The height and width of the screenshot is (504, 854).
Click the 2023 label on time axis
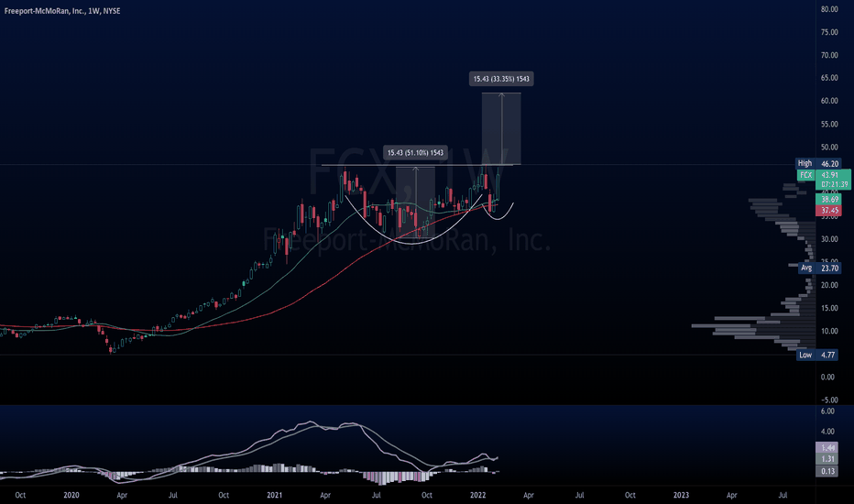(681, 495)
